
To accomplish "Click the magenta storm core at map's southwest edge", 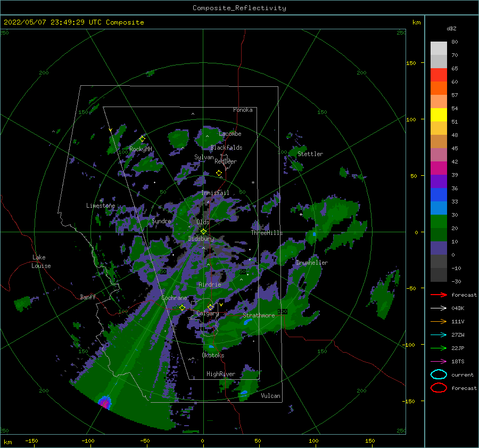I will tap(105, 402).
